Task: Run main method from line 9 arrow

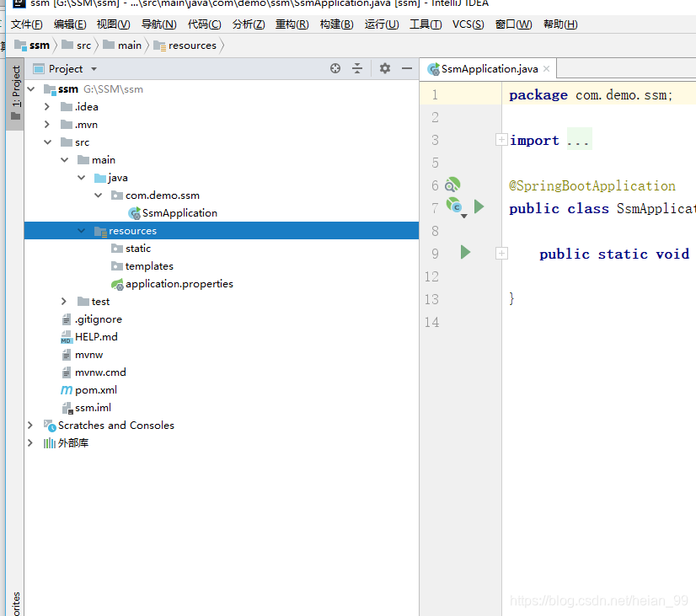Action: click(x=465, y=252)
